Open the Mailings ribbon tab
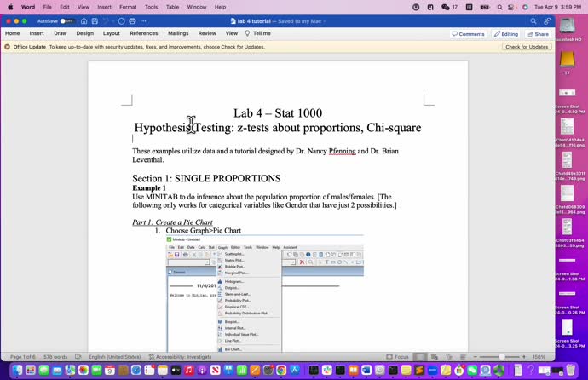The width and height of the screenshot is (588, 380). click(178, 33)
